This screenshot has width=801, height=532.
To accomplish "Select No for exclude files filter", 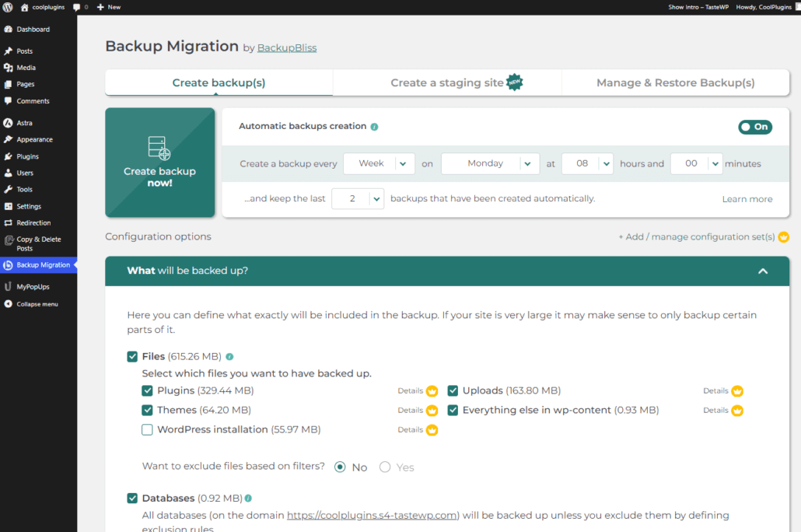I will (340, 467).
